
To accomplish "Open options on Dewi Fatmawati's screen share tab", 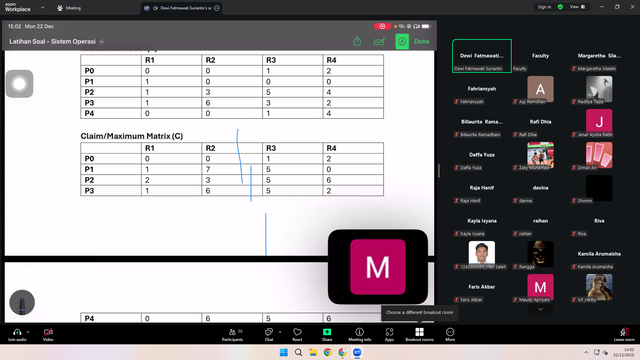I will tap(217, 8).
